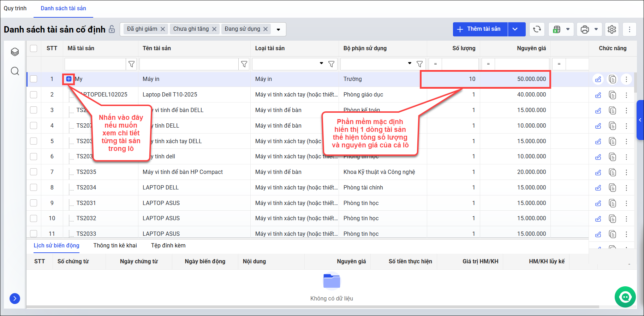The width and height of the screenshot is (644, 316).
Task: Select the checkbox for row TS2035
Action: pyautogui.click(x=34, y=172)
